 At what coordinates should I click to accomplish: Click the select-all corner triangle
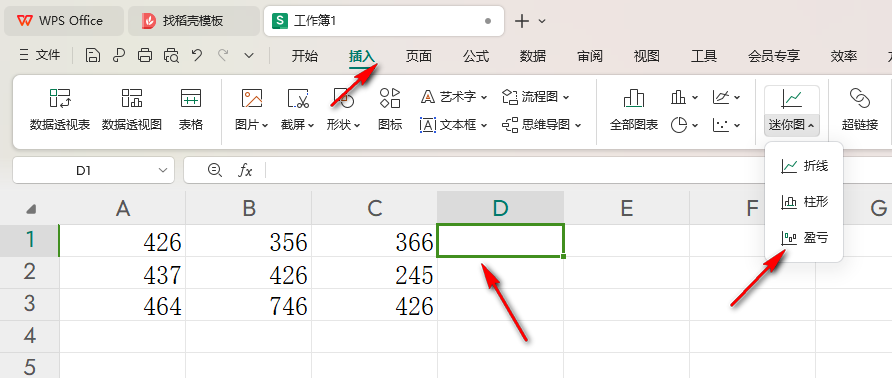coord(32,209)
